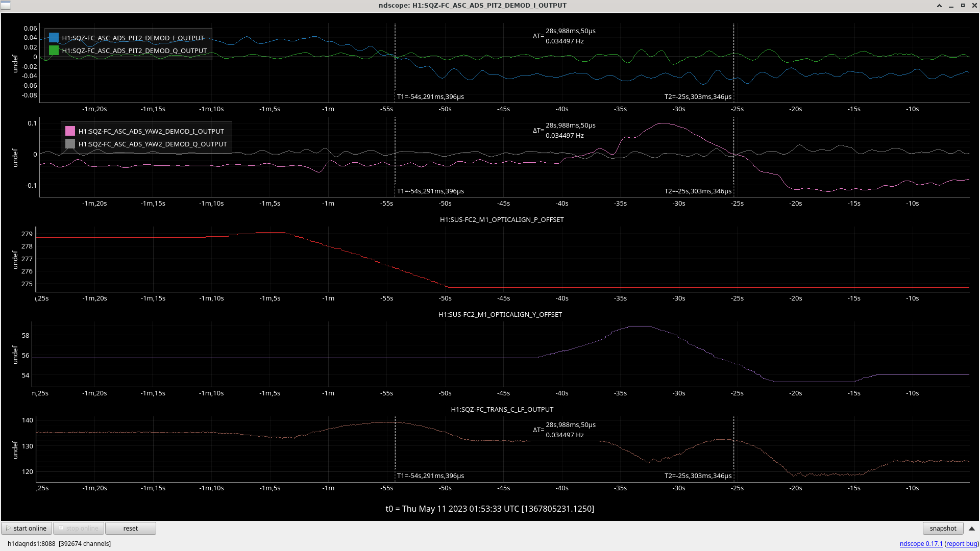Click the blue PIT2_DEMOD_I legend swatch
The image size is (980, 551).
pyautogui.click(x=54, y=38)
